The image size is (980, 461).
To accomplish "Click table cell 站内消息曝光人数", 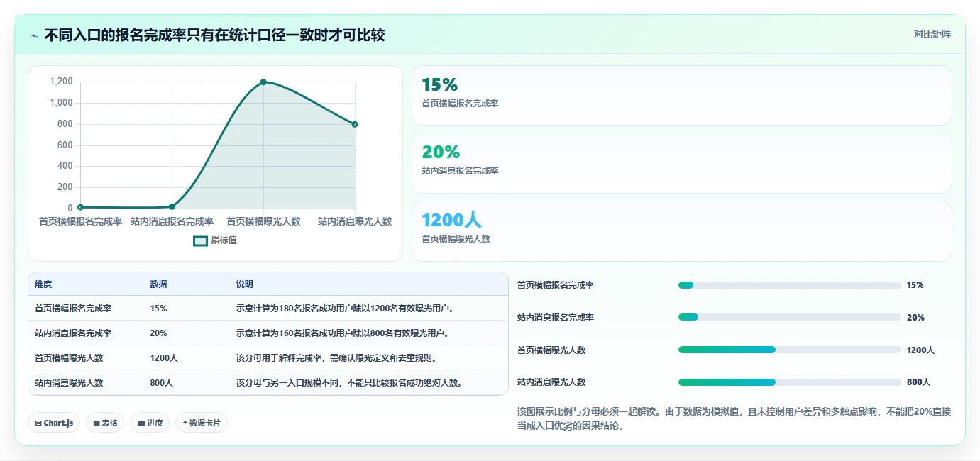I will coord(69,383).
